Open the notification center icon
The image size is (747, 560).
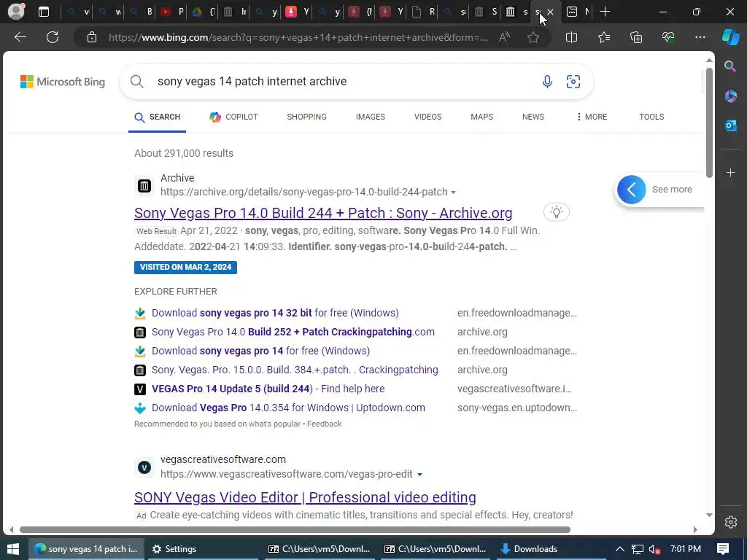tap(723, 549)
